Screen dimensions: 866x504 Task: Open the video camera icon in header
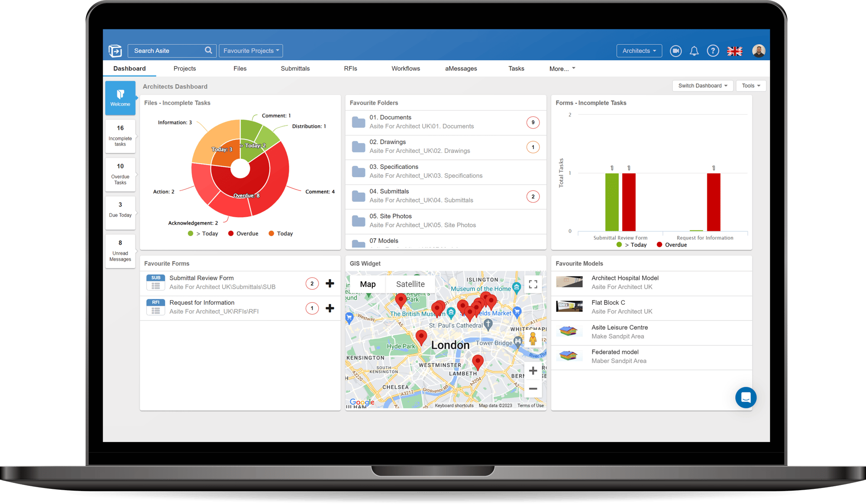click(x=675, y=51)
